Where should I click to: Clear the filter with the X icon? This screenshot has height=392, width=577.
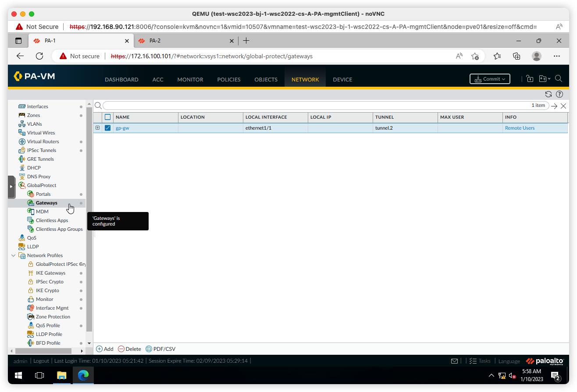click(563, 106)
